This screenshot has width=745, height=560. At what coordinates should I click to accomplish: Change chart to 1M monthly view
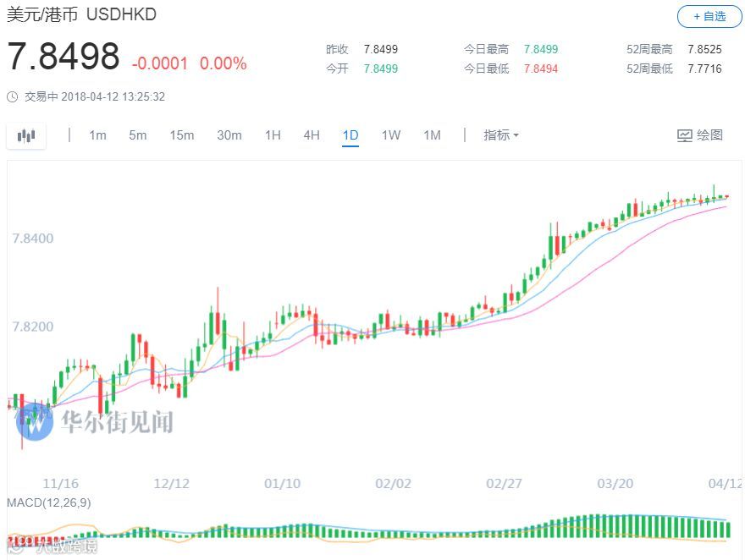tap(432, 135)
